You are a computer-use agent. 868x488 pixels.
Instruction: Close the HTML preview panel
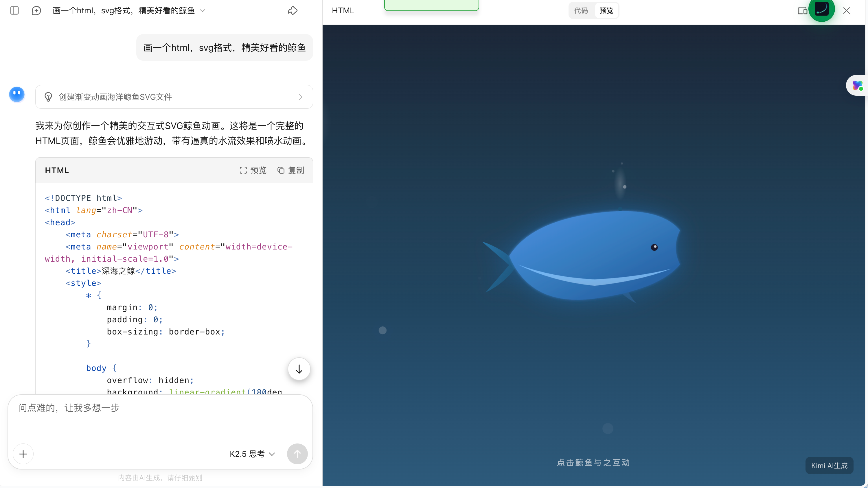(x=846, y=10)
